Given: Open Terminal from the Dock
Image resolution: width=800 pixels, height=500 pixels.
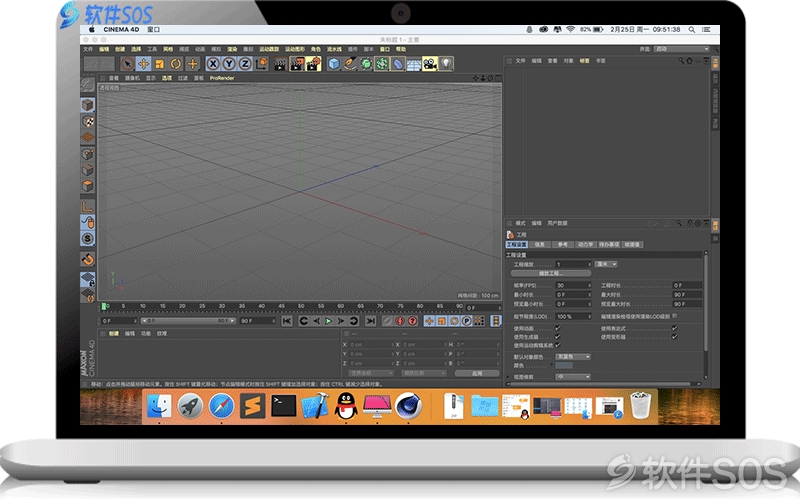Looking at the screenshot, I should 284,406.
